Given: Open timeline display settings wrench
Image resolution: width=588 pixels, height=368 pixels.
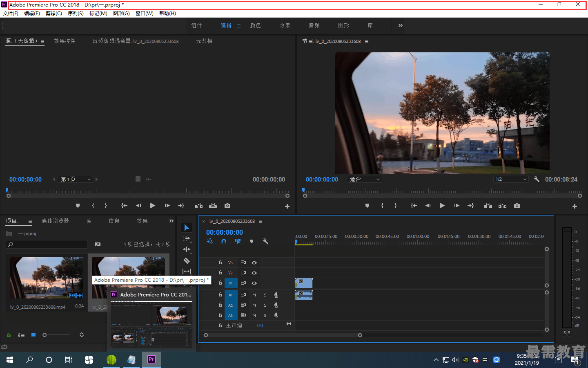Looking at the screenshot, I should pyautogui.click(x=265, y=242).
